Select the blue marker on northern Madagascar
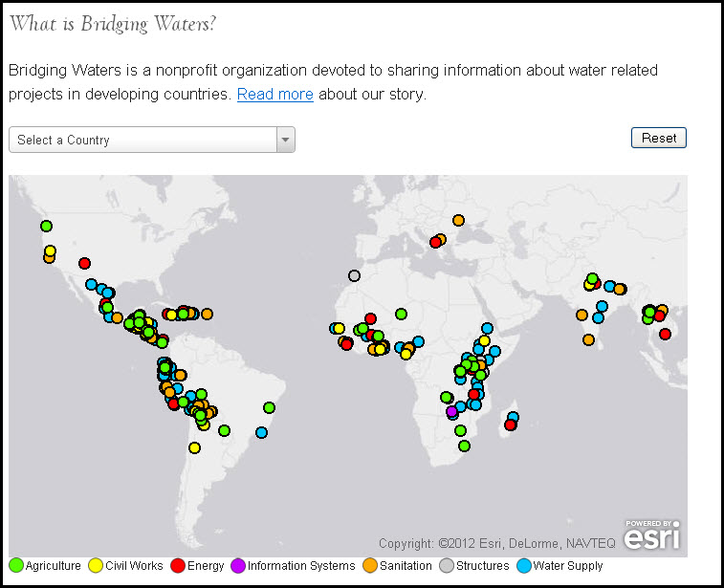 coord(513,417)
